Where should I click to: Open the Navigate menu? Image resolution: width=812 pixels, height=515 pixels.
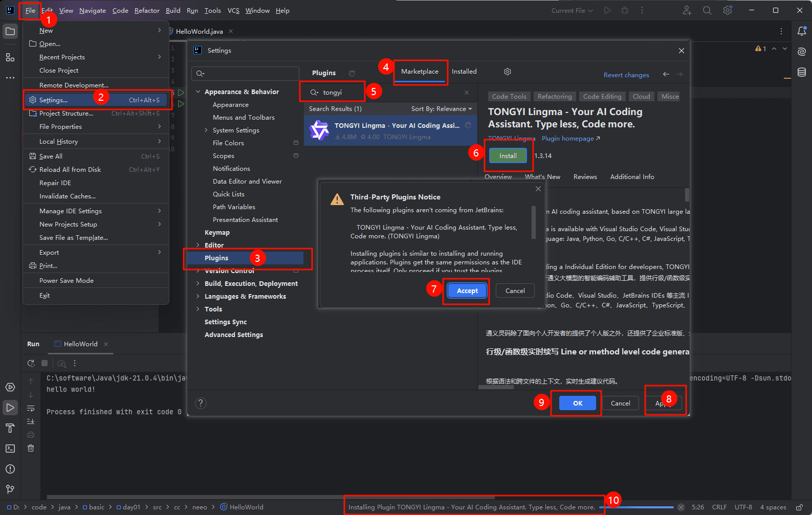(93, 10)
